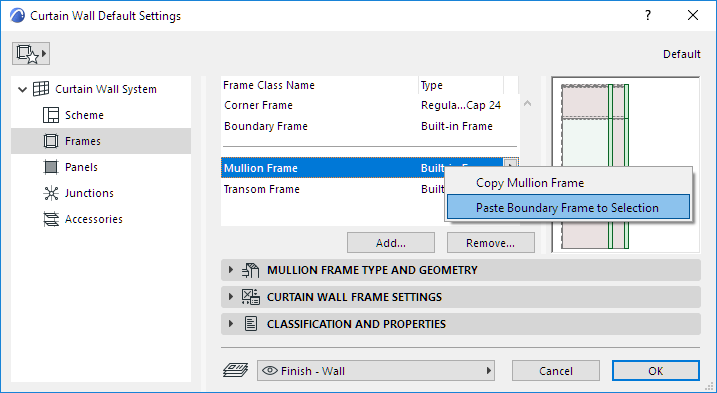The height and width of the screenshot is (393, 717).
Task: Close the Curtain Wall Default Settings dialog
Action: pyautogui.click(x=693, y=15)
